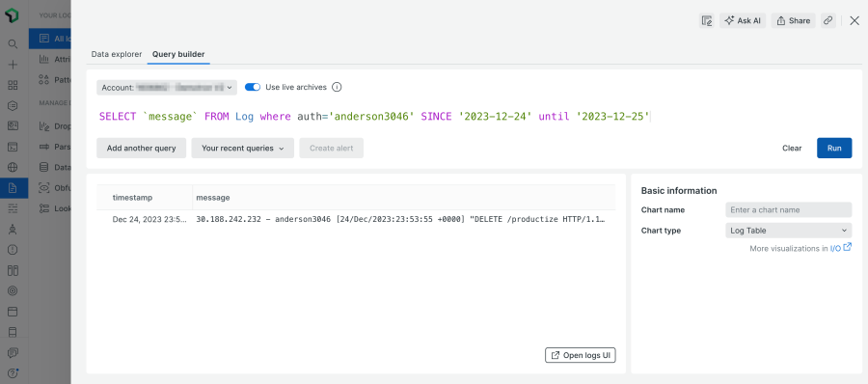868x384 pixels.
Task: Click into the NRQL query editor
Action: (x=374, y=117)
